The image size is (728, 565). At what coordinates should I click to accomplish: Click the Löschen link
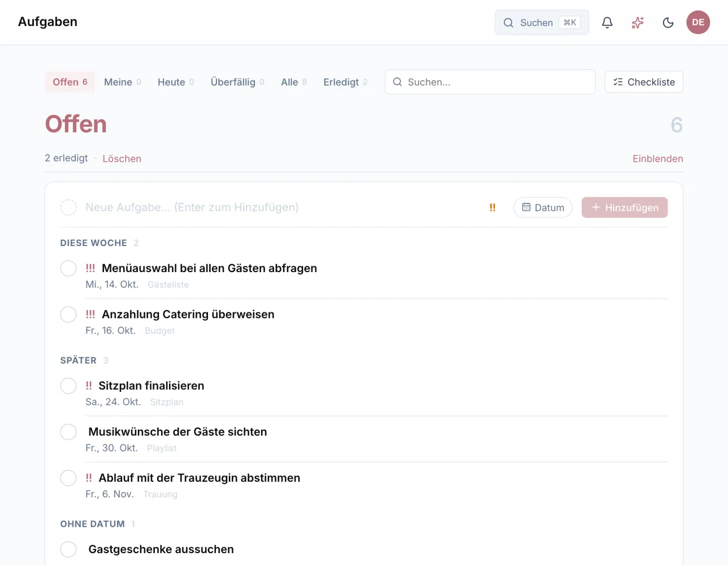click(122, 159)
